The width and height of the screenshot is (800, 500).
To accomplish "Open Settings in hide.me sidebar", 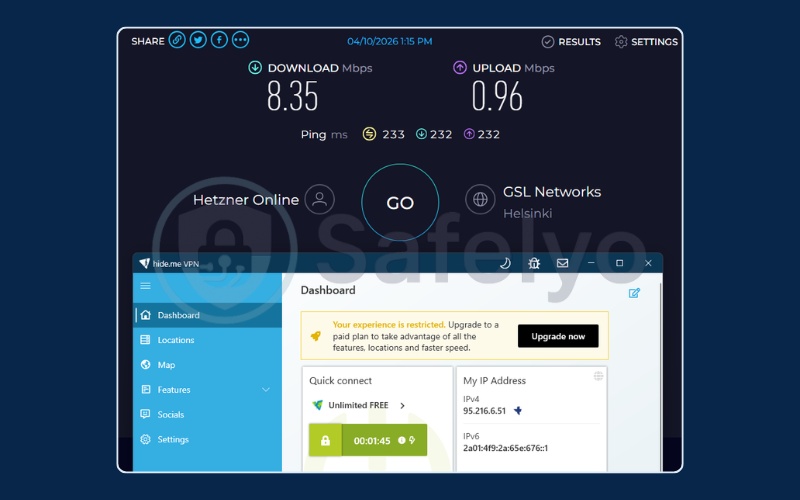I will [x=208, y=439].
